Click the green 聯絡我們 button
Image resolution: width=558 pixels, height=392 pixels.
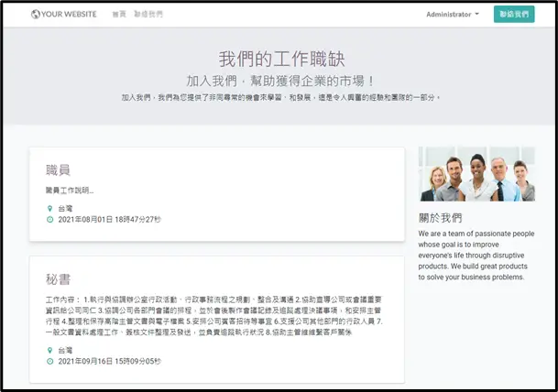[514, 15]
